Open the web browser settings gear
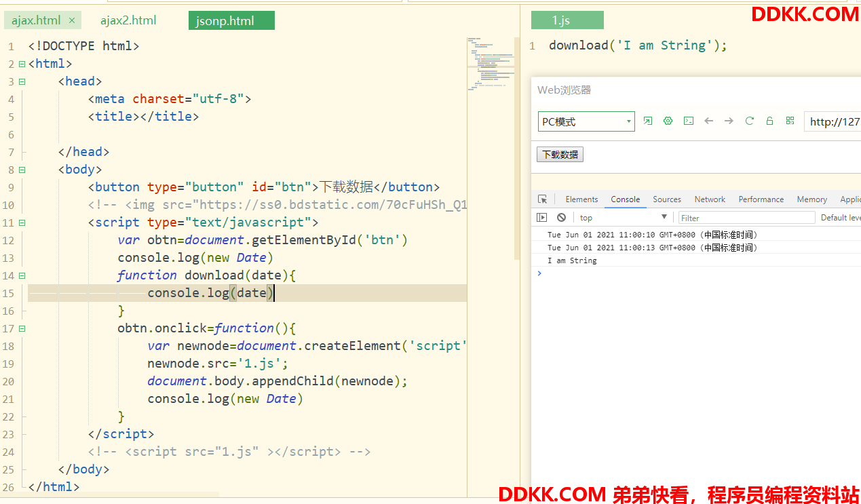Viewport: 861px width, 504px height. click(x=668, y=121)
